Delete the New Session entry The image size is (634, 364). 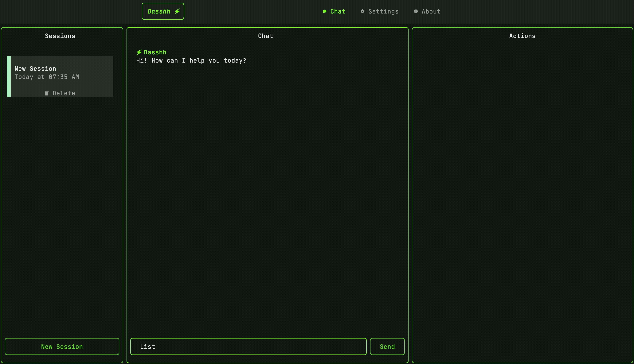pyautogui.click(x=60, y=93)
